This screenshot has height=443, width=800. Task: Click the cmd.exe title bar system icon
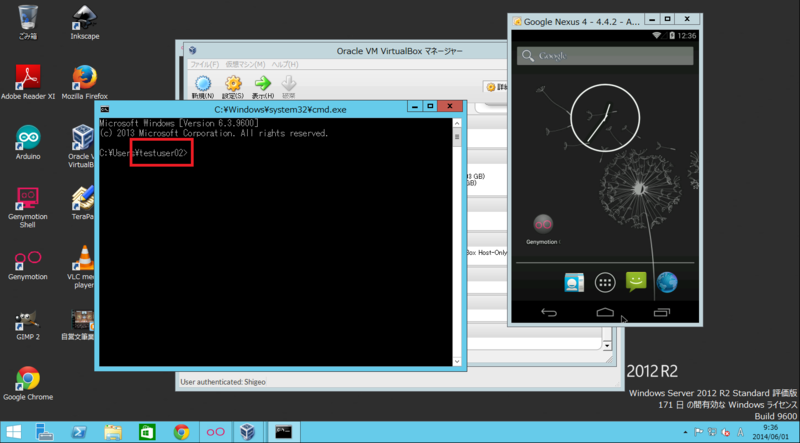point(105,109)
